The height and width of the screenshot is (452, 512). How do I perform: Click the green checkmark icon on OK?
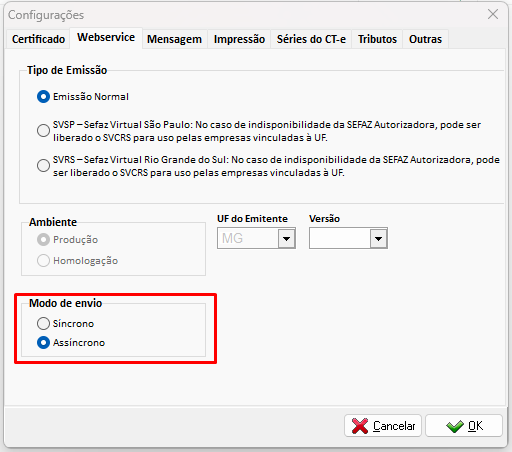pyautogui.click(x=455, y=426)
